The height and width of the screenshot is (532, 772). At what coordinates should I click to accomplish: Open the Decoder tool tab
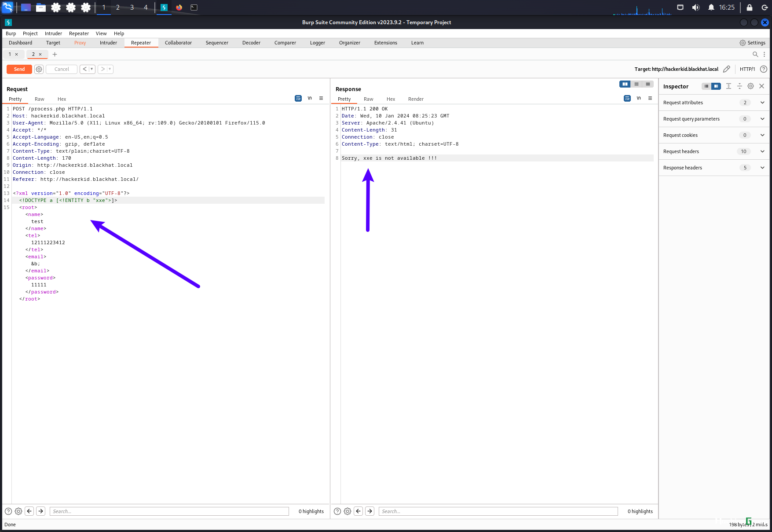tap(251, 43)
